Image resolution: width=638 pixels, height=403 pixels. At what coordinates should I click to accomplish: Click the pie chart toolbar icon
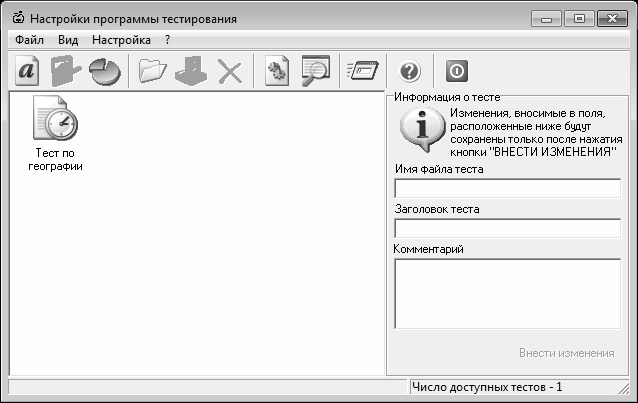tap(104, 71)
